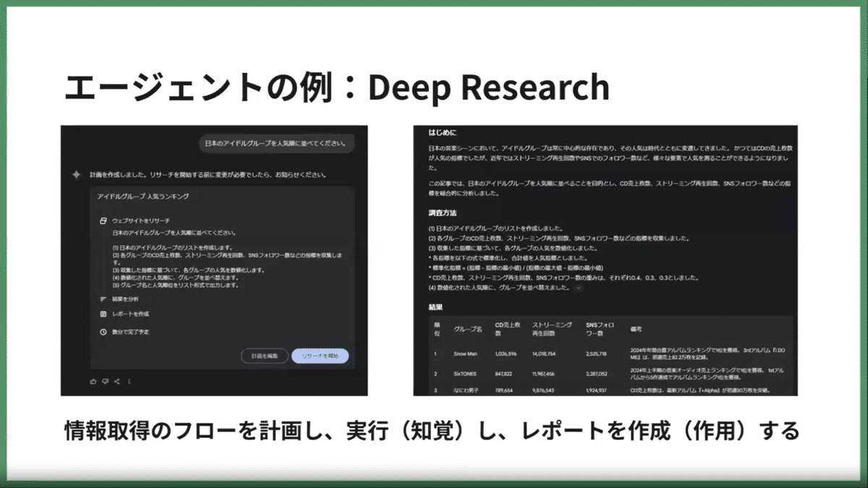Click the analyze results (結果を分析) icon
The height and width of the screenshot is (488, 868).
[103, 298]
